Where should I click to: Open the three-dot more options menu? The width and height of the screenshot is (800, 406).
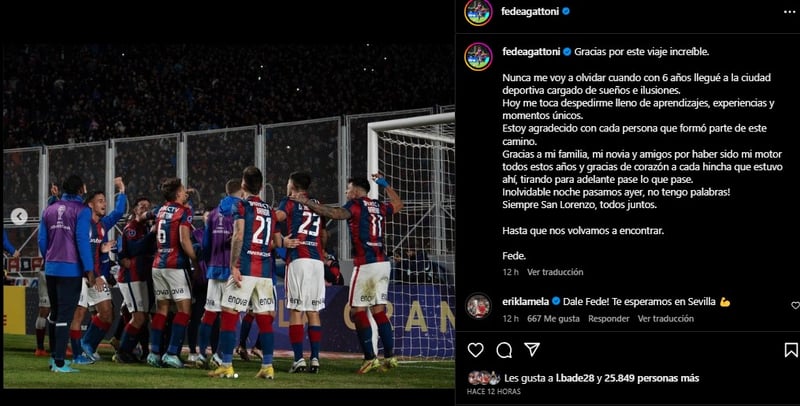pyautogui.click(x=789, y=12)
